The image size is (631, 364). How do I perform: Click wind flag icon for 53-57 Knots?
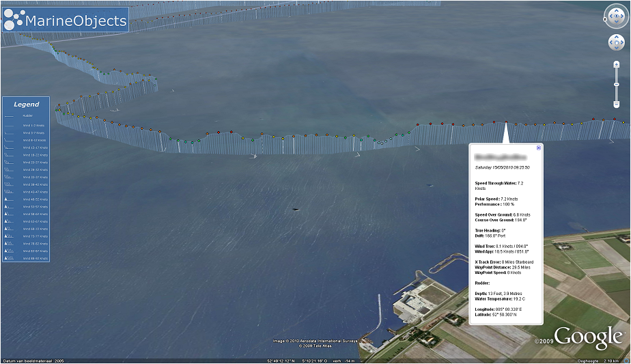(8, 206)
